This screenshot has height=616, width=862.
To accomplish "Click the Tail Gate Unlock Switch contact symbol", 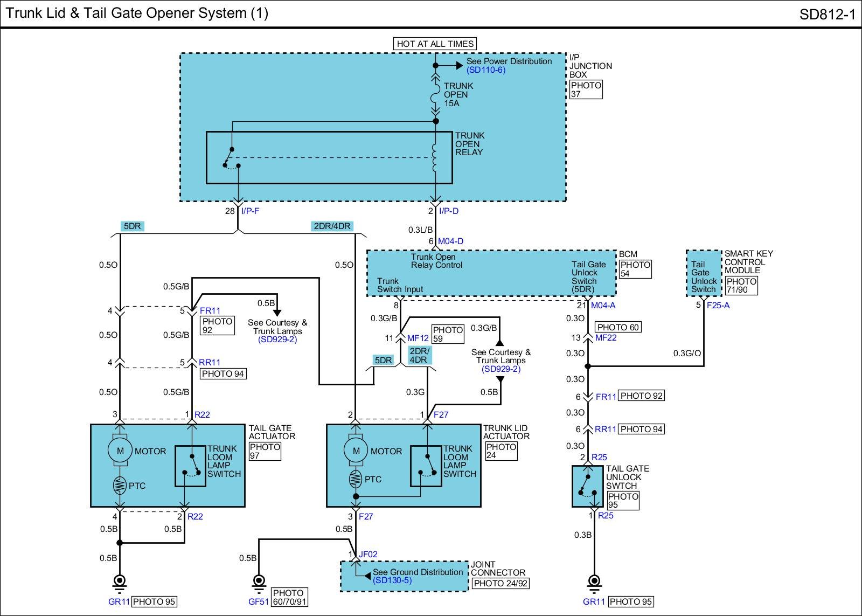I will [x=587, y=484].
